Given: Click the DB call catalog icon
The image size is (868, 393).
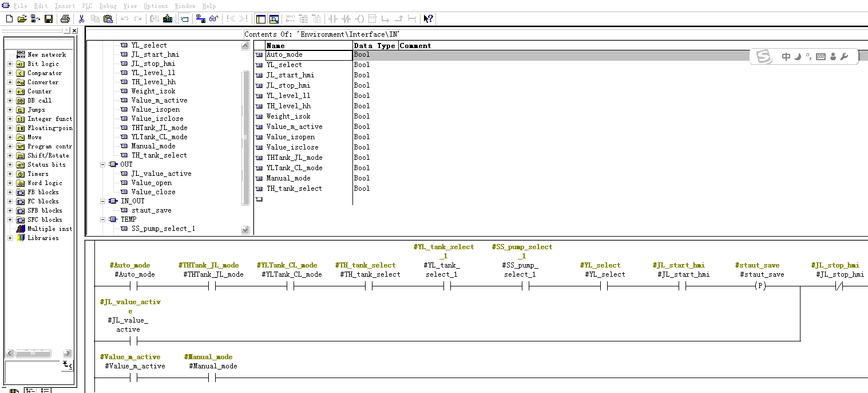Looking at the screenshot, I should point(21,100).
